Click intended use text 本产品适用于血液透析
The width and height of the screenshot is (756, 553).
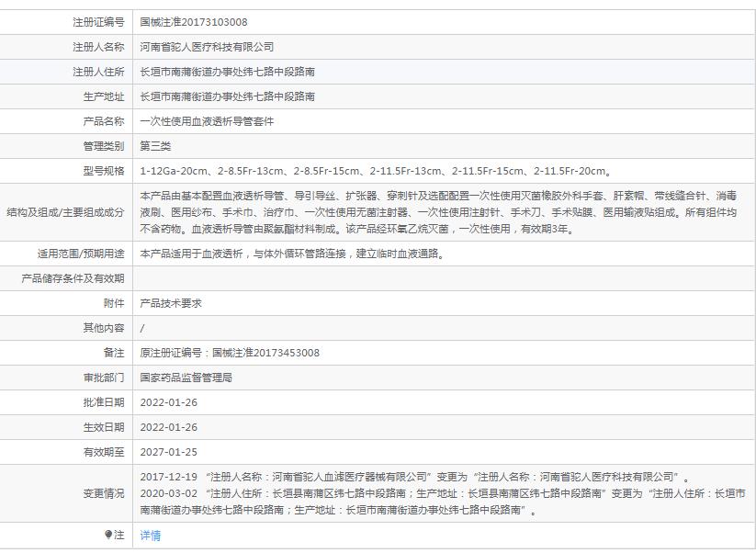pyautogui.click(x=293, y=254)
